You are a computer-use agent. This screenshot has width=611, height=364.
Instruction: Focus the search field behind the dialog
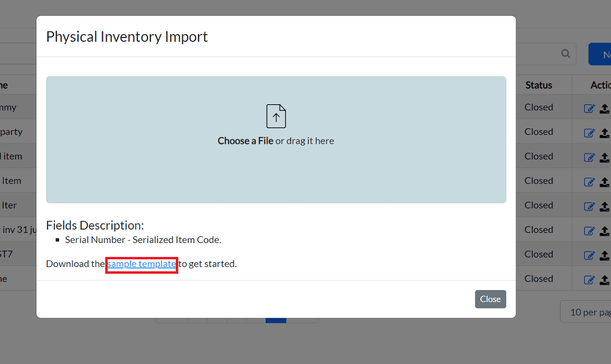coord(538,54)
